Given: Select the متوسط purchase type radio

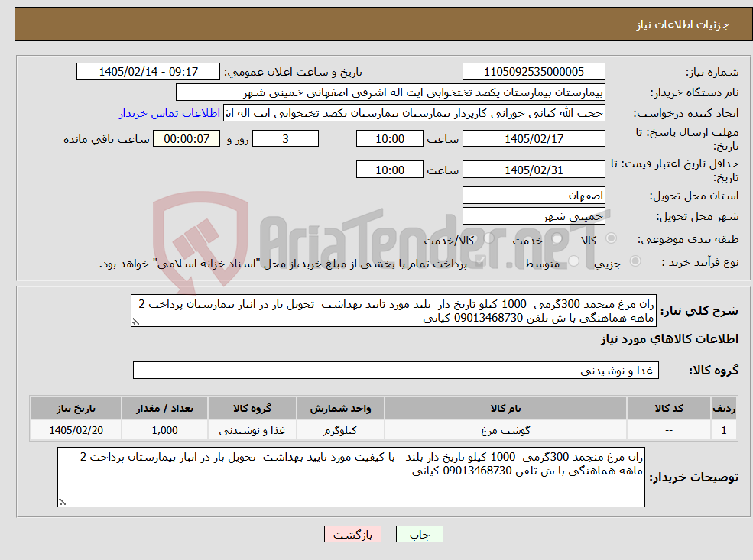Looking at the screenshot, I should 574,261.
